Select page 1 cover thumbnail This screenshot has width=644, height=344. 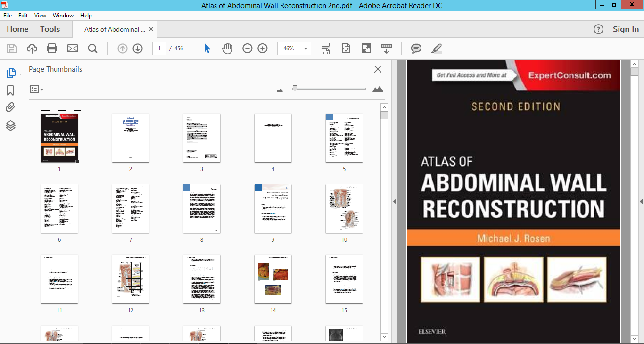[59, 138]
